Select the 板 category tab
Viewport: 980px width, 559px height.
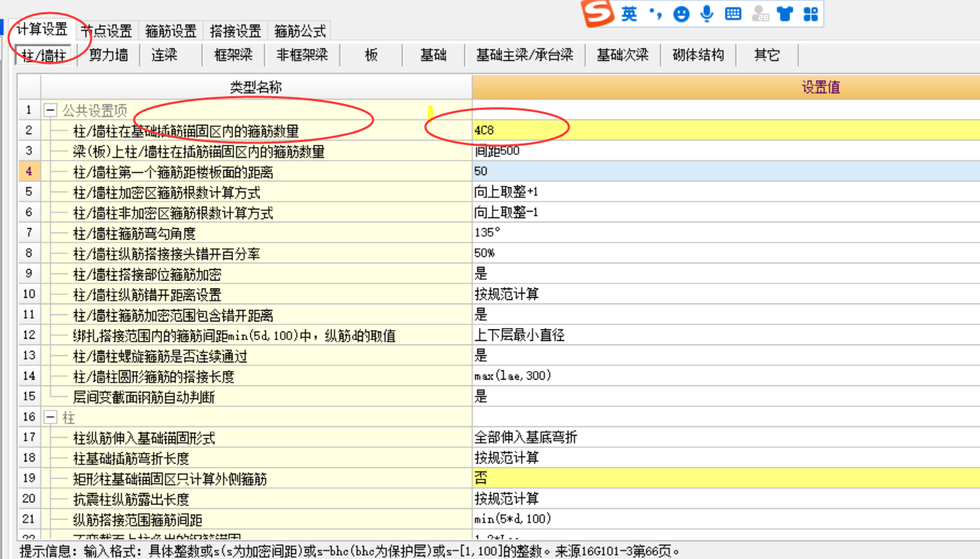click(x=371, y=55)
